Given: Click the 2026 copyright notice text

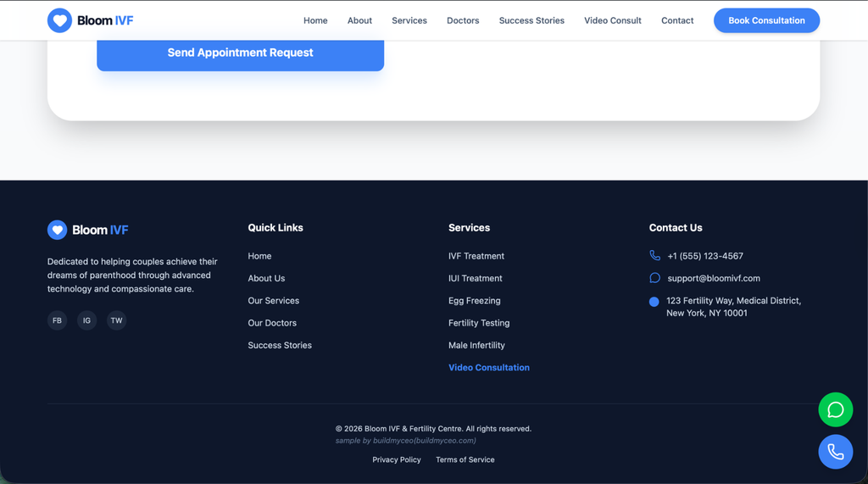Looking at the screenshot, I should pos(433,429).
